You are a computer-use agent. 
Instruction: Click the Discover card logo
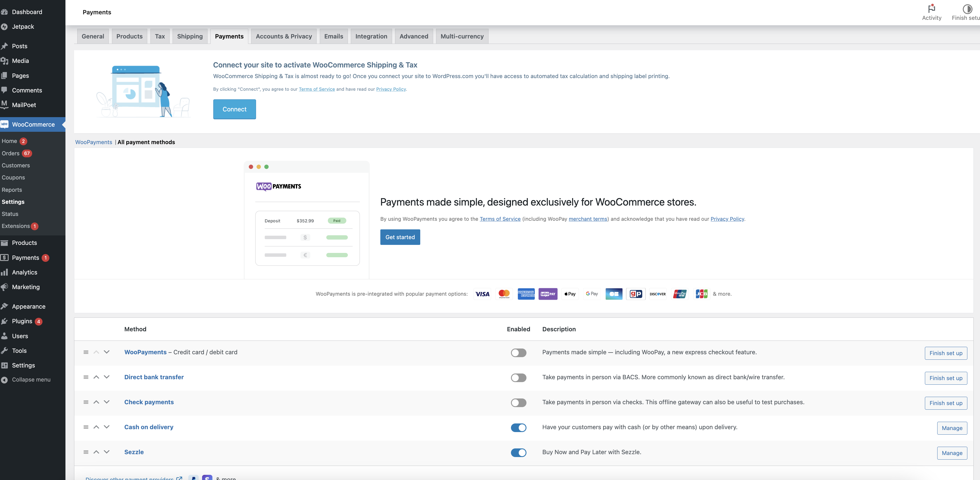657,294
